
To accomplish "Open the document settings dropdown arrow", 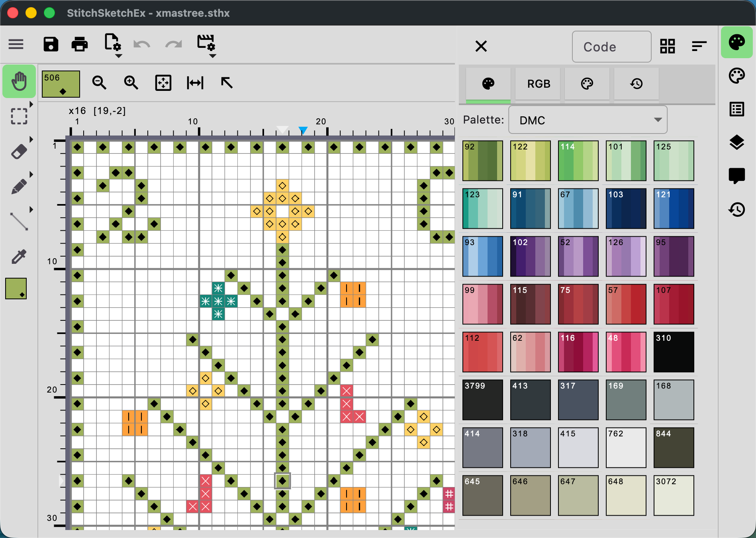I will pyautogui.click(x=118, y=56).
